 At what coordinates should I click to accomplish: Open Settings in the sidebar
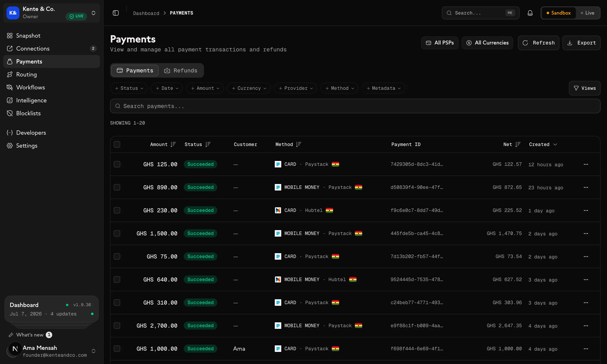[x=52, y=146]
